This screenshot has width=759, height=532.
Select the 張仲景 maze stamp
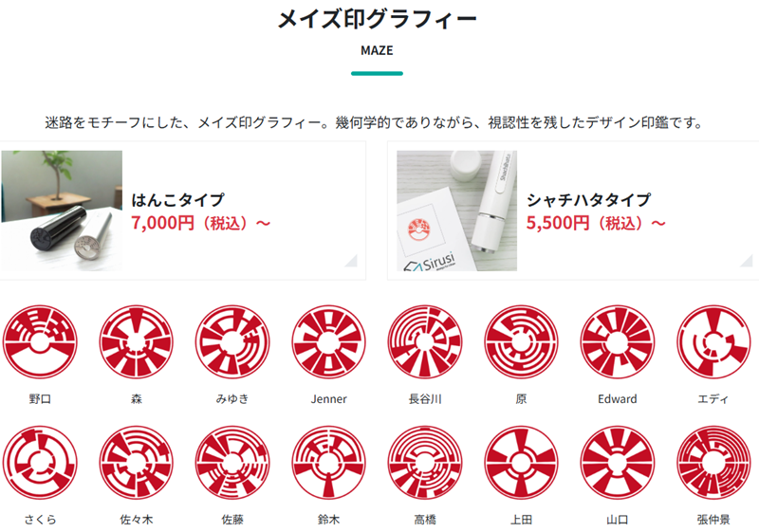pos(713,463)
